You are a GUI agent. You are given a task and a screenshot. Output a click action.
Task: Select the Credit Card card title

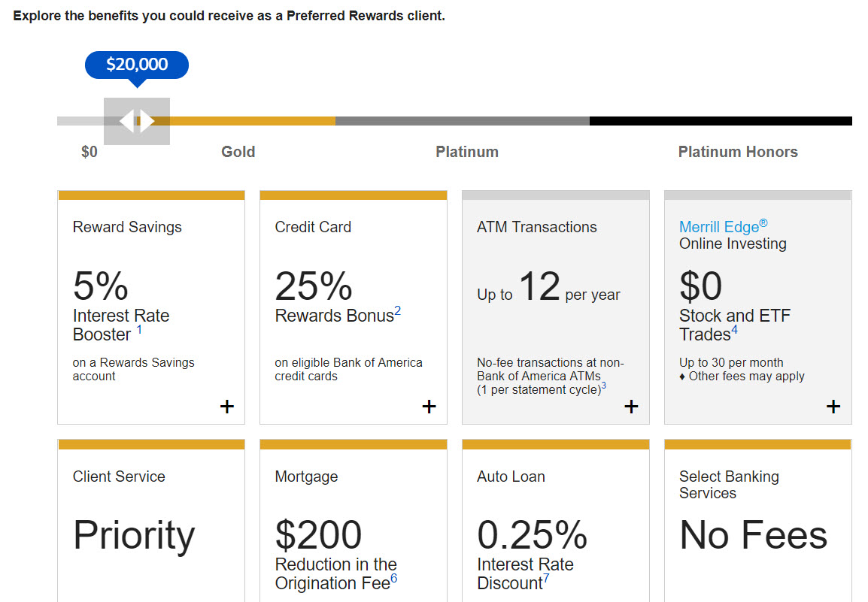[313, 227]
